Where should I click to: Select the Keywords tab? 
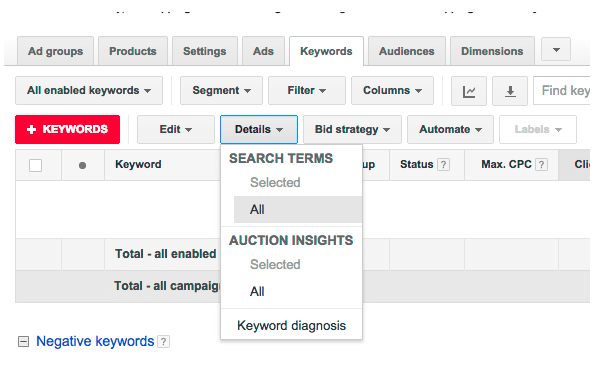pyautogui.click(x=326, y=51)
